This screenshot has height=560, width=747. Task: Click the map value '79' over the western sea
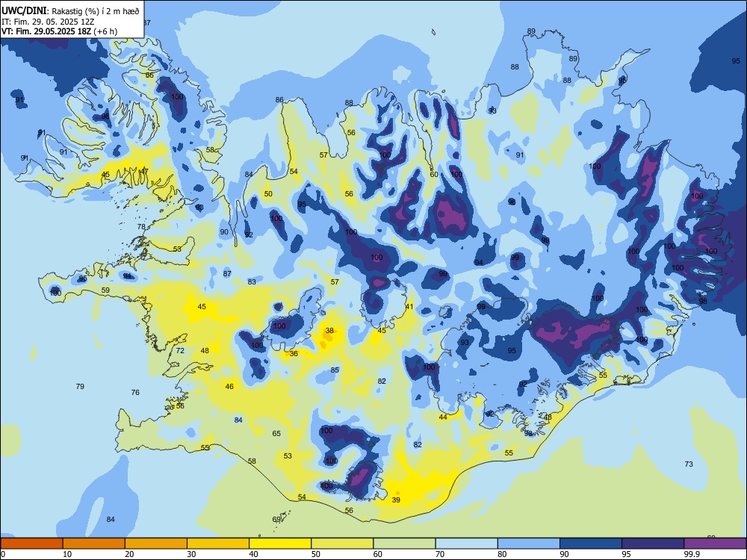point(80,387)
